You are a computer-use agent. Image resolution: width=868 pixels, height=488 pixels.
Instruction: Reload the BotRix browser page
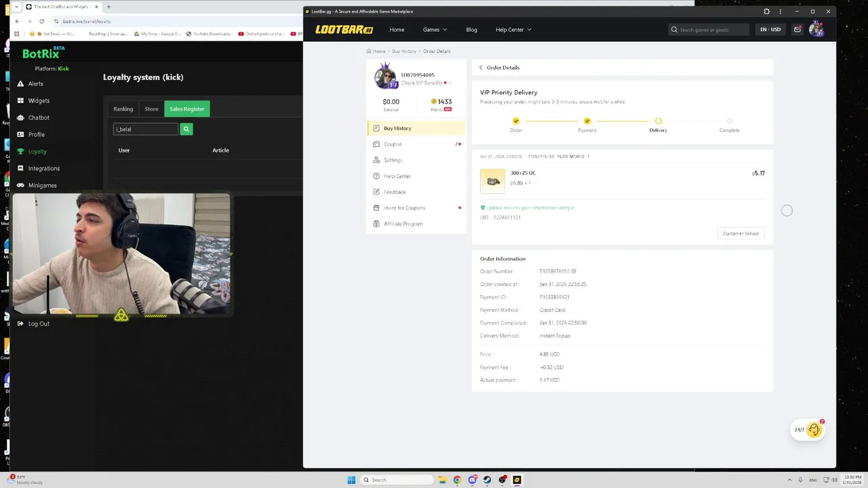tap(41, 21)
